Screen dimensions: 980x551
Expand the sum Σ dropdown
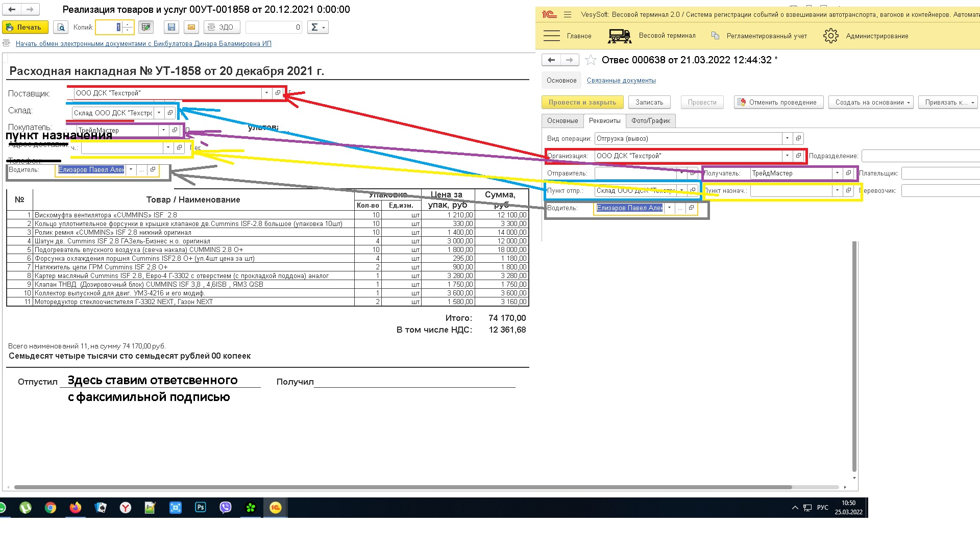point(317,28)
